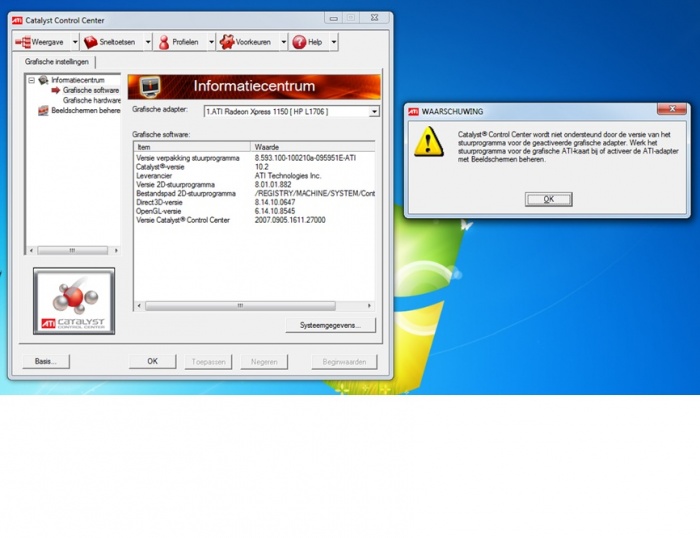Click the Negeren button
Viewport: 700px width, 538px height.
[264, 362]
